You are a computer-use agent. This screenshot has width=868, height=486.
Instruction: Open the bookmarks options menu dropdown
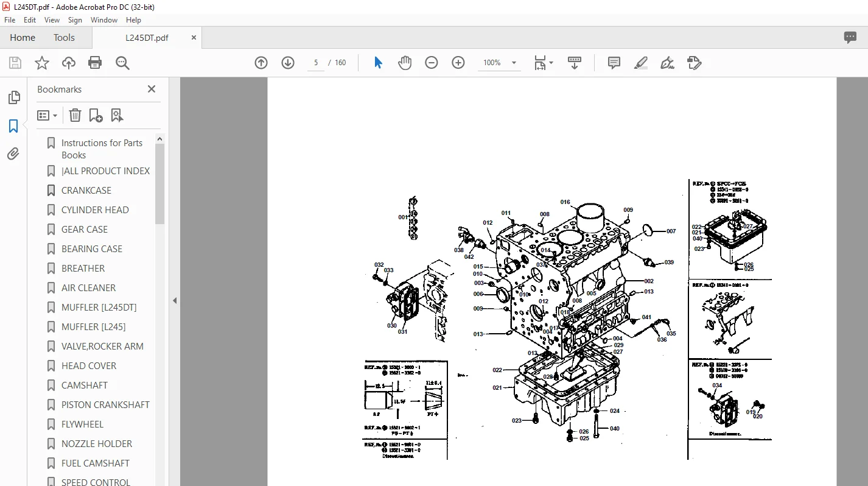point(47,115)
